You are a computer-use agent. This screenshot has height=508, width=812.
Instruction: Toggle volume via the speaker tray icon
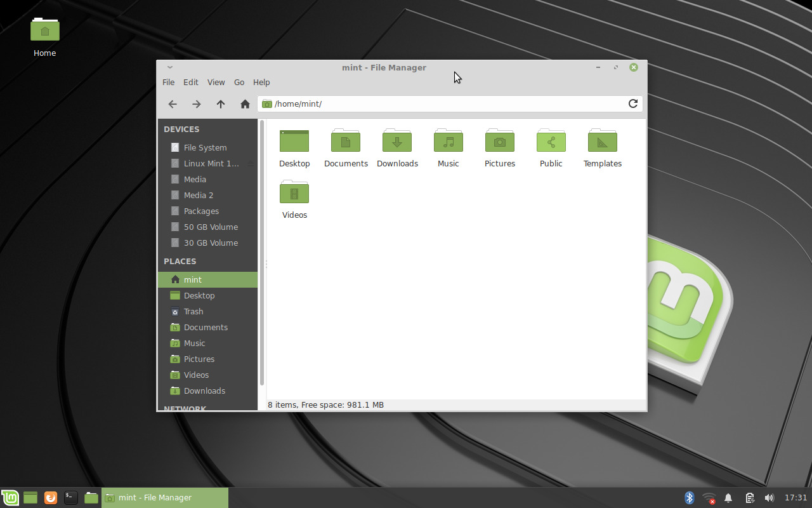click(769, 498)
